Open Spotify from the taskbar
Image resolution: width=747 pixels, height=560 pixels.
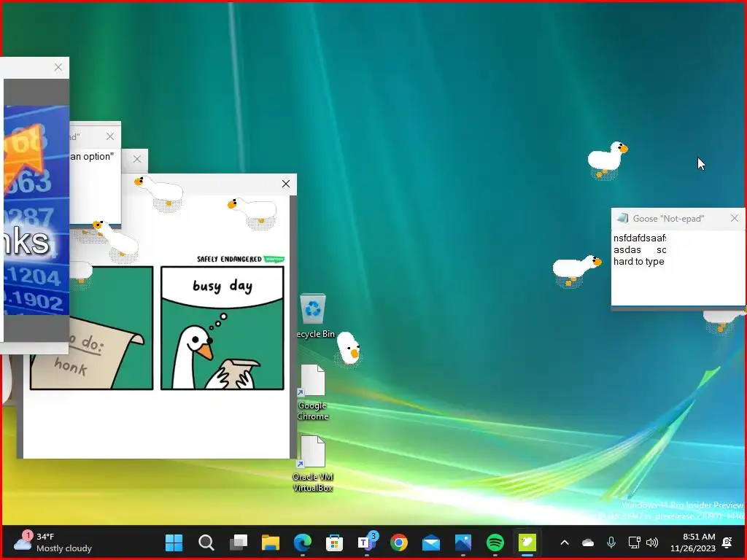[x=495, y=542]
